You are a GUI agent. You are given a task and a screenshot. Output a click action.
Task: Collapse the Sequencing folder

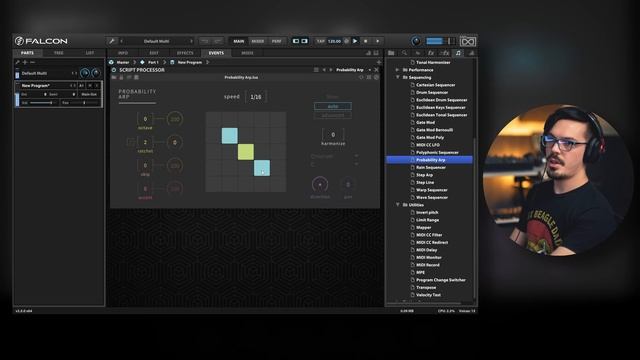397,77
